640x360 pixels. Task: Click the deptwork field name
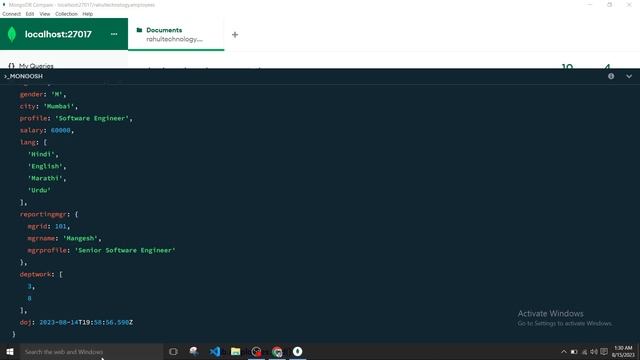tap(36, 274)
